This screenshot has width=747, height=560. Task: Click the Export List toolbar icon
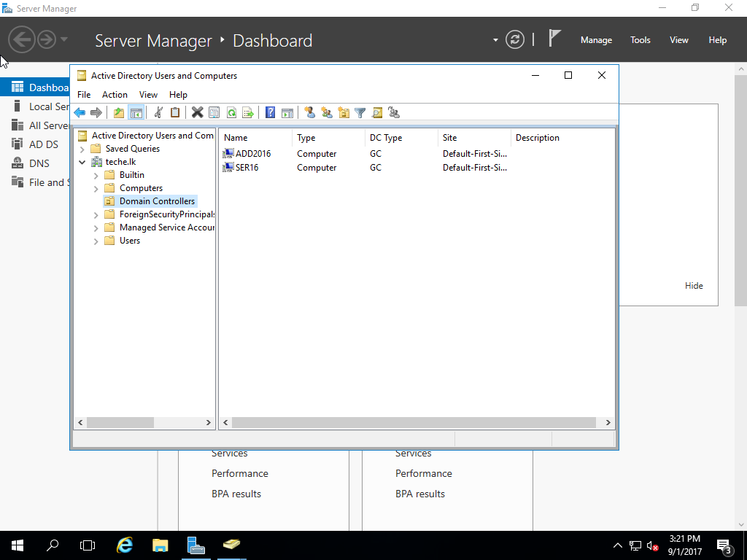tap(248, 112)
